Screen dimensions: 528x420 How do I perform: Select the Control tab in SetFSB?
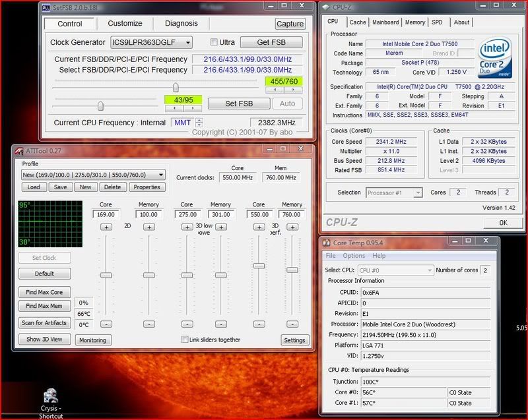70,24
